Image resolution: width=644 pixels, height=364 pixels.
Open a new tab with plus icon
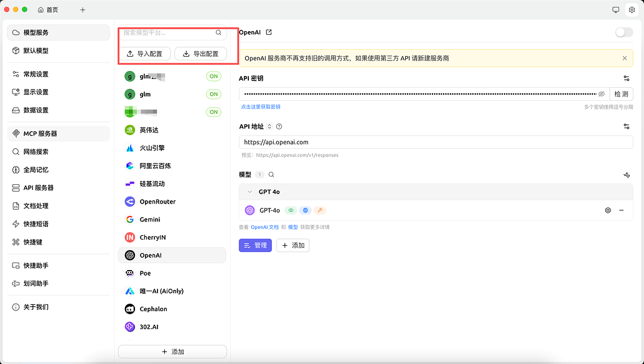coord(83,10)
